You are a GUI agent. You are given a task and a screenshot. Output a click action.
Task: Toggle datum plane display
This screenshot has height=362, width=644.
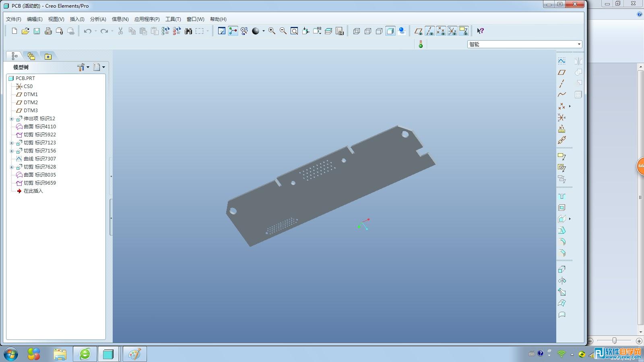(x=419, y=31)
